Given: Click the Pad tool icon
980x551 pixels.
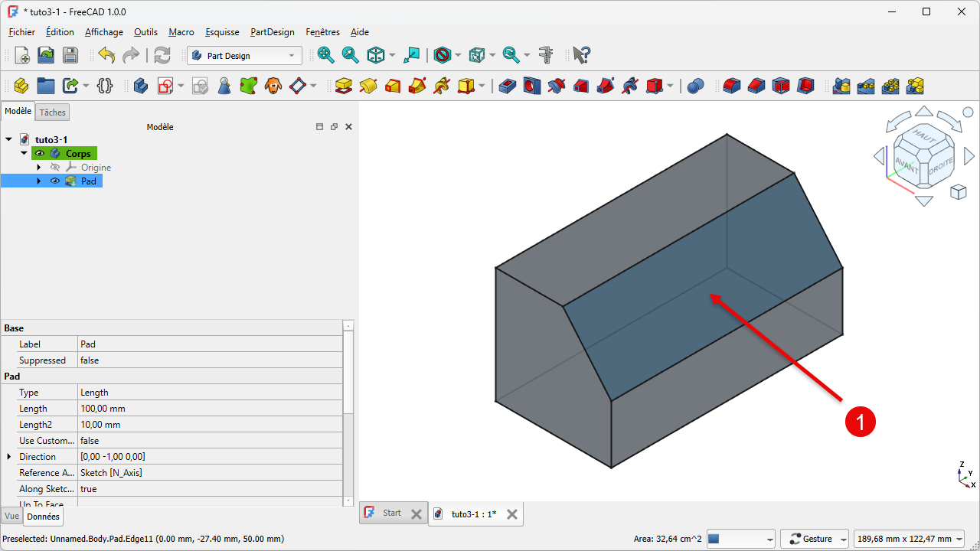Looking at the screenshot, I should [344, 86].
